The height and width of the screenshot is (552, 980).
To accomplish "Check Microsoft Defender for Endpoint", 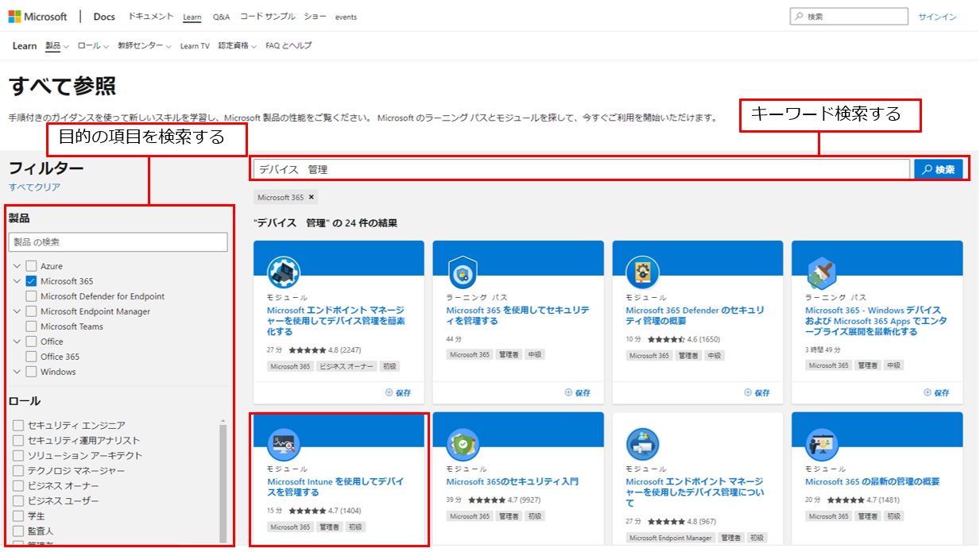I will [x=31, y=296].
